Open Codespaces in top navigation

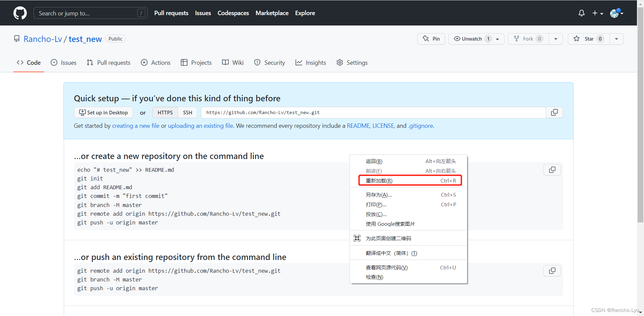coord(233,13)
